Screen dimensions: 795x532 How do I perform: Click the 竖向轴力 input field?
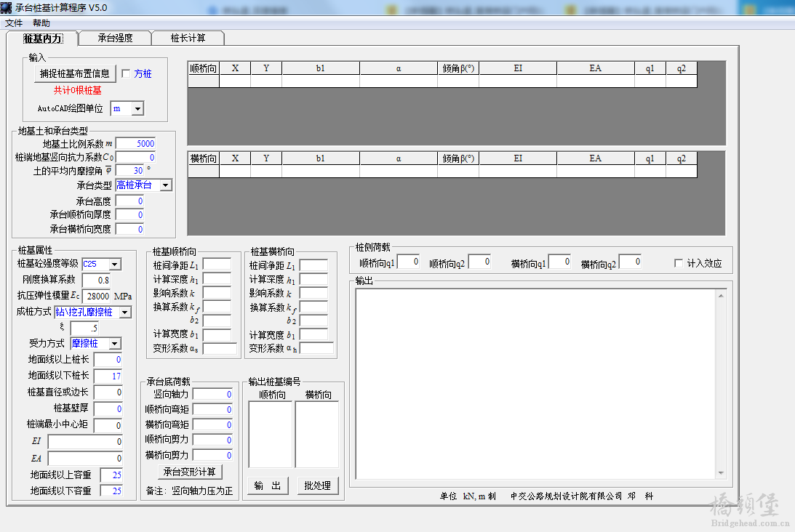(x=212, y=394)
